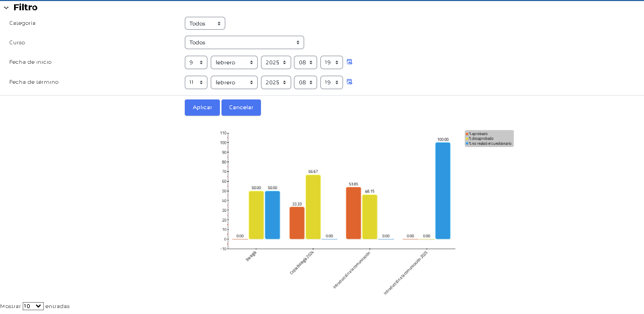The image size is (644, 314).
Task: Open start date year dropdown
Action: pos(276,63)
